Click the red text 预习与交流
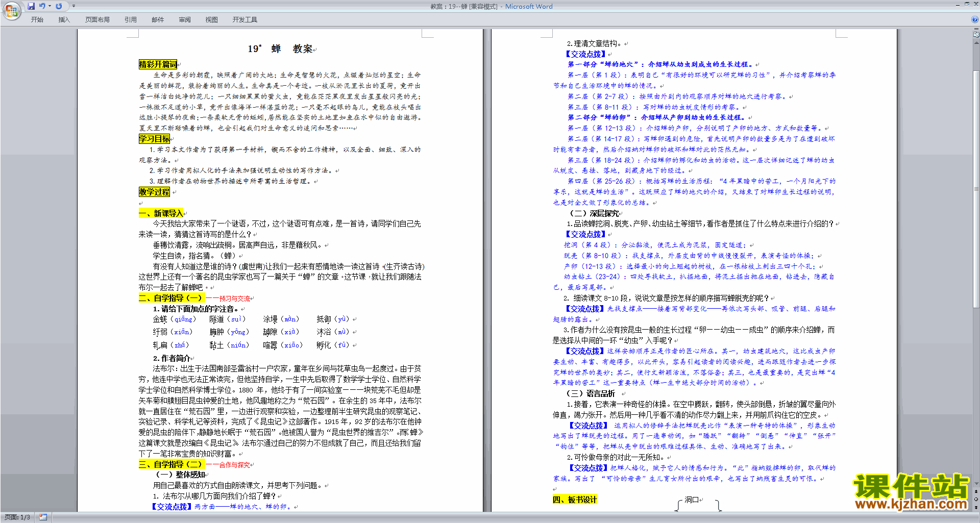The height and width of the screenshot is (523, 980). [x=234, y=299]
